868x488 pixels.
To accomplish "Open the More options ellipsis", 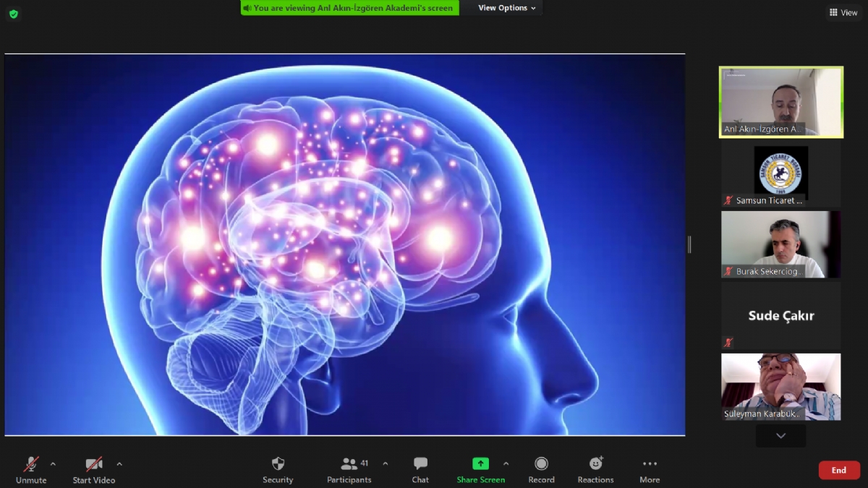I will [650, 469].
